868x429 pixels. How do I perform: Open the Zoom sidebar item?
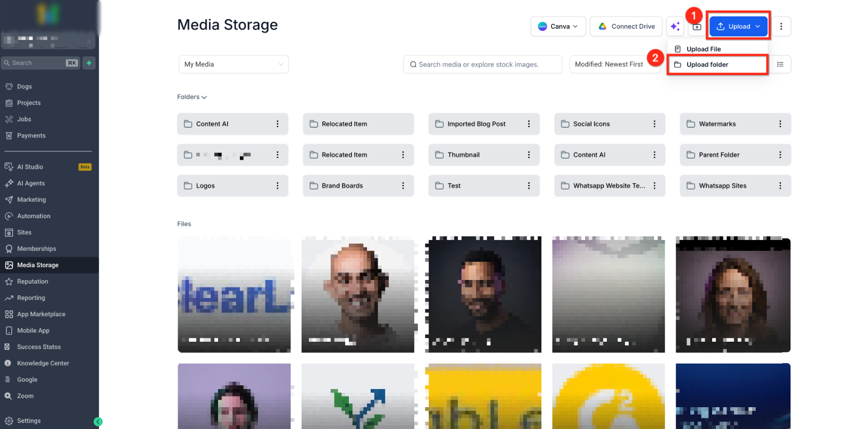(x=49, y=396)
